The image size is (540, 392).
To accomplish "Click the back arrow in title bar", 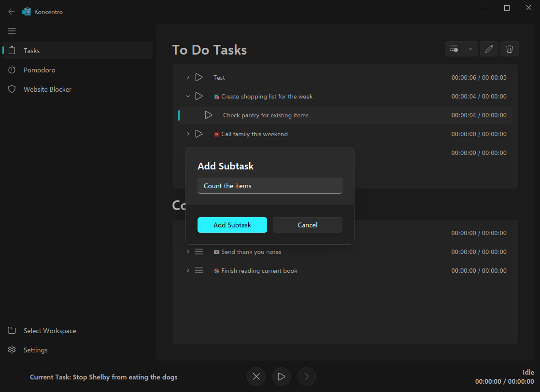I will tap(12, 12).
